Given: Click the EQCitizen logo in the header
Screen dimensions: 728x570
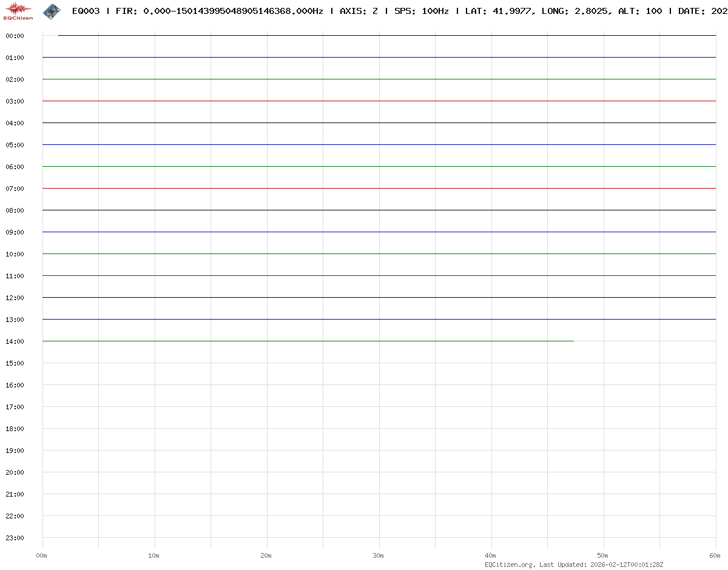Looking at the screenshot, I should 18,11.
